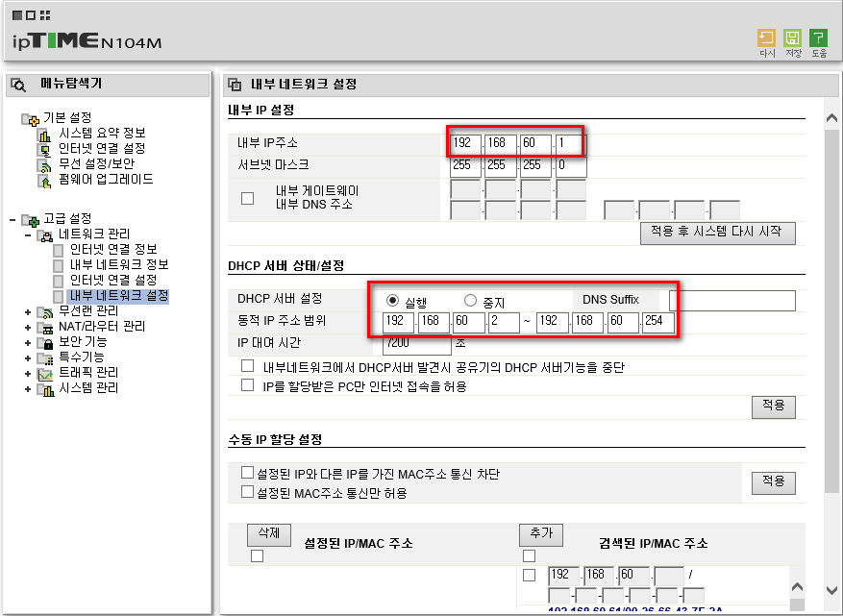Open 펌웨어 업그레이드 menu item
This screenshot has height=616, width=843.
[x=106, y=179]
